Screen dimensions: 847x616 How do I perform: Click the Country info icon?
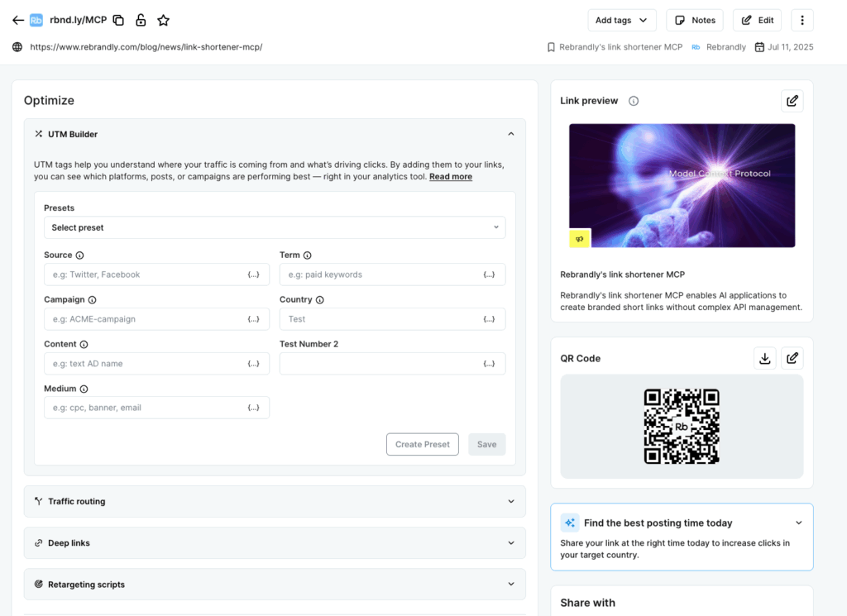pos(320,299)
